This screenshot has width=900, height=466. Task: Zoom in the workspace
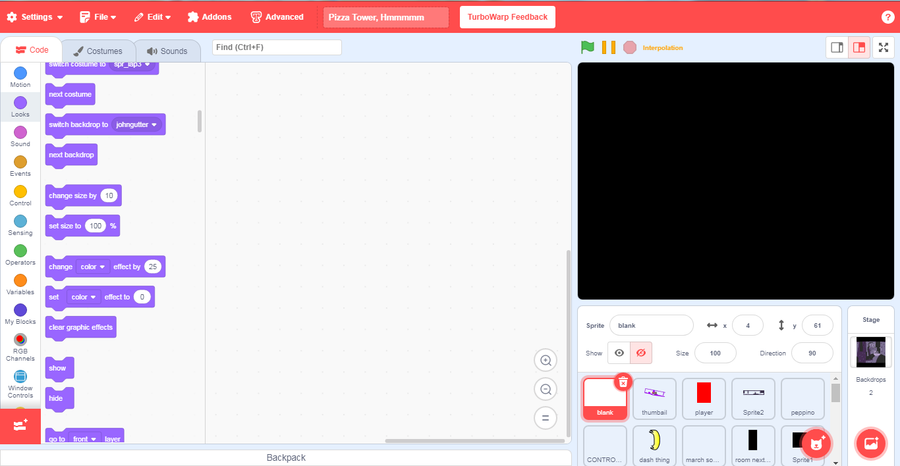[545, 360]
